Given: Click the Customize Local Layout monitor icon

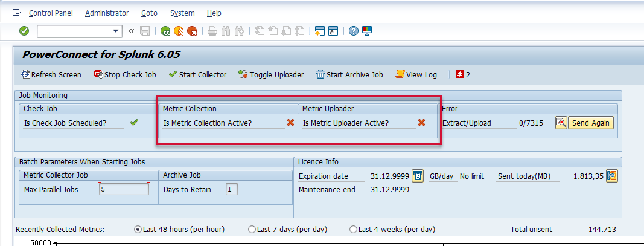Looking at the screenshot, I should 366,31.
